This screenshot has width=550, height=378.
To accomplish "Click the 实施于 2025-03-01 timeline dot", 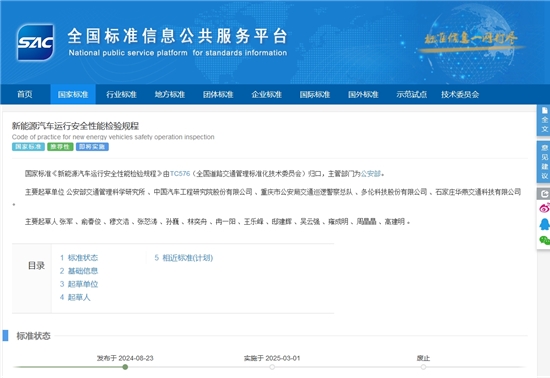I will [272, 367].
